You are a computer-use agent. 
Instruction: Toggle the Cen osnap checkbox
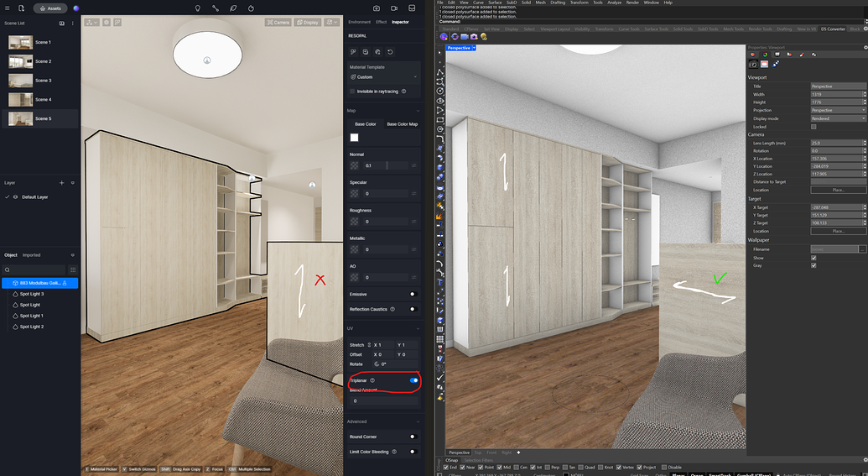coord(516,467)
